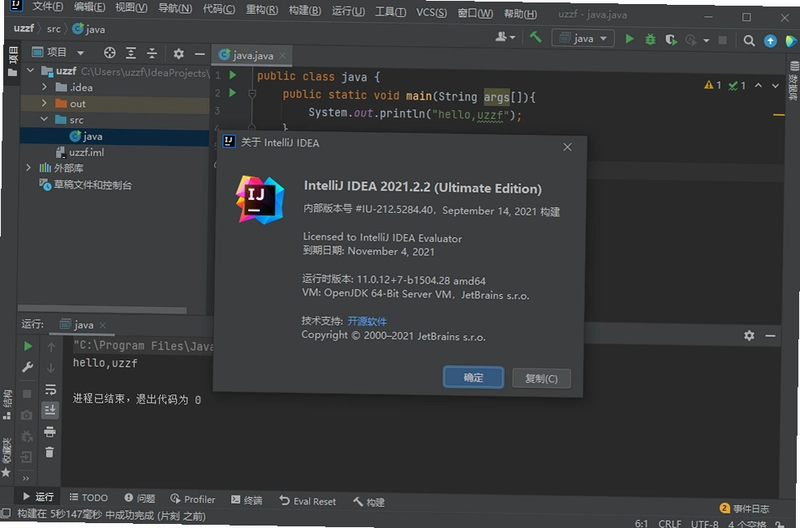Click src in the breadcrumb bar
The image size is (800, 528).
tap(54, 29)
